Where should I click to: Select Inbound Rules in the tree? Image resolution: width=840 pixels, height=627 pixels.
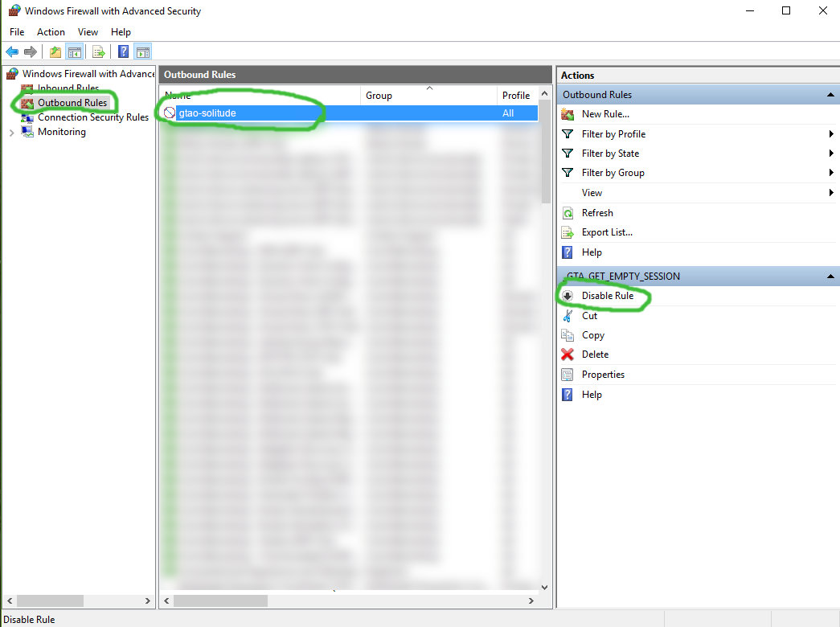pos(68,88)
